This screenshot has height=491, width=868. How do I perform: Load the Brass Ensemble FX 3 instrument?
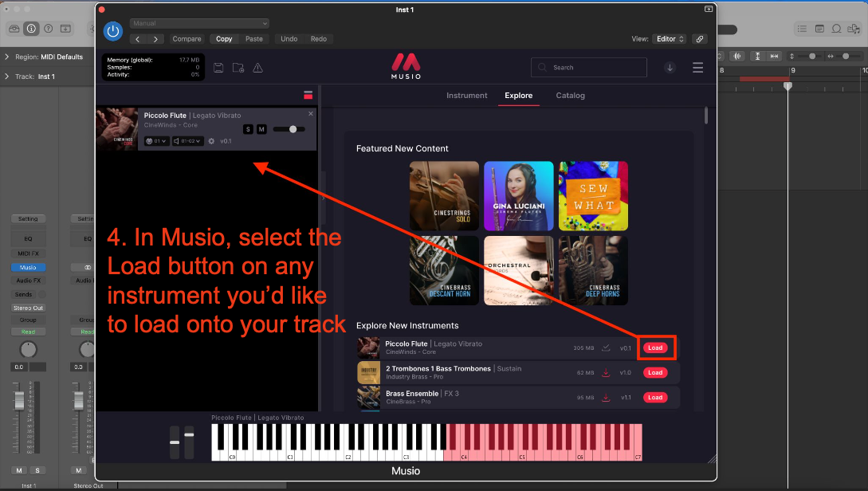pos(655,398)
